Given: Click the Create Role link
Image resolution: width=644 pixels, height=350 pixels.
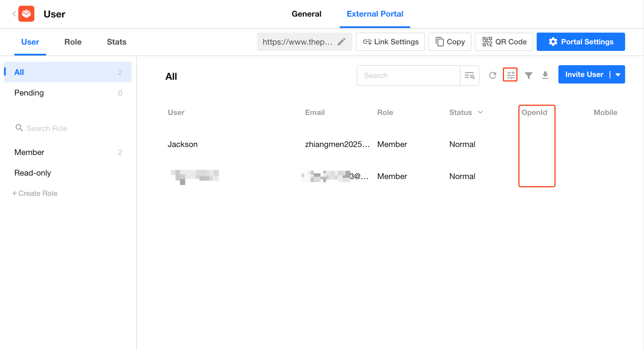Looking at the screenshot, I should tap(35, 193).
